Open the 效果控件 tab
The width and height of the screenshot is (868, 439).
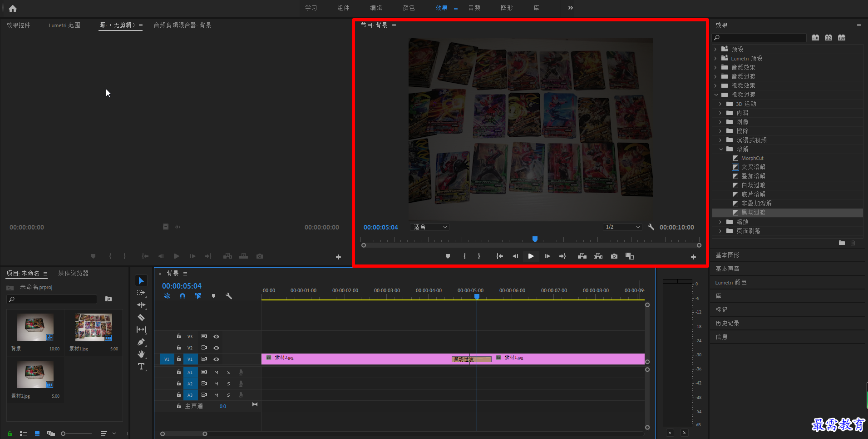(19, 25)
